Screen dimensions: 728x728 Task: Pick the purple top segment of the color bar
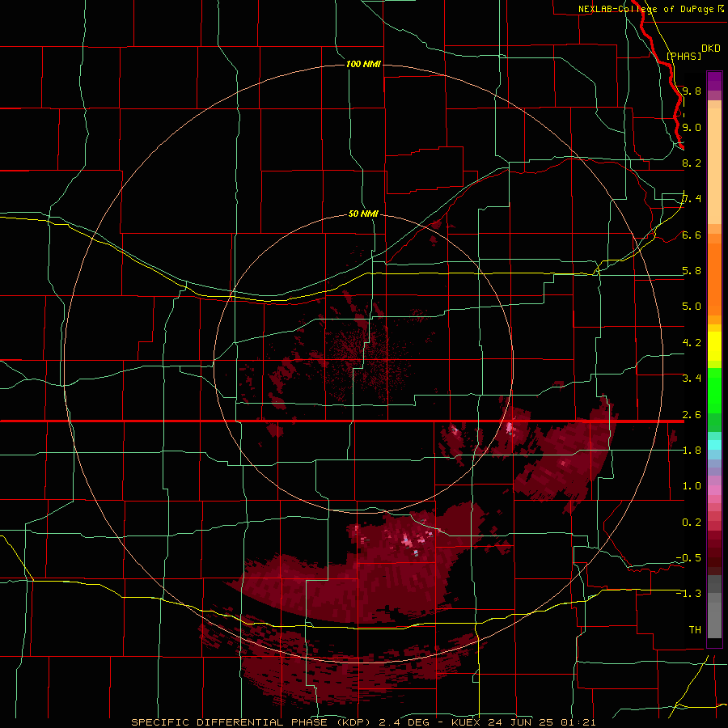(x=714, y=81)
